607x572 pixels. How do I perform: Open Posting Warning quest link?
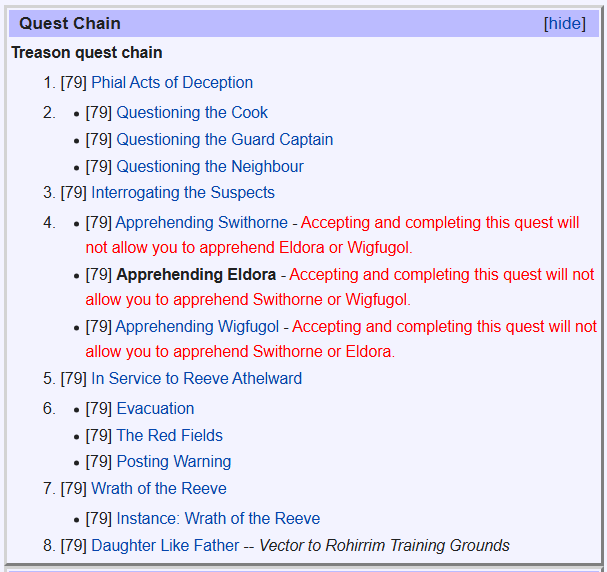174,461
